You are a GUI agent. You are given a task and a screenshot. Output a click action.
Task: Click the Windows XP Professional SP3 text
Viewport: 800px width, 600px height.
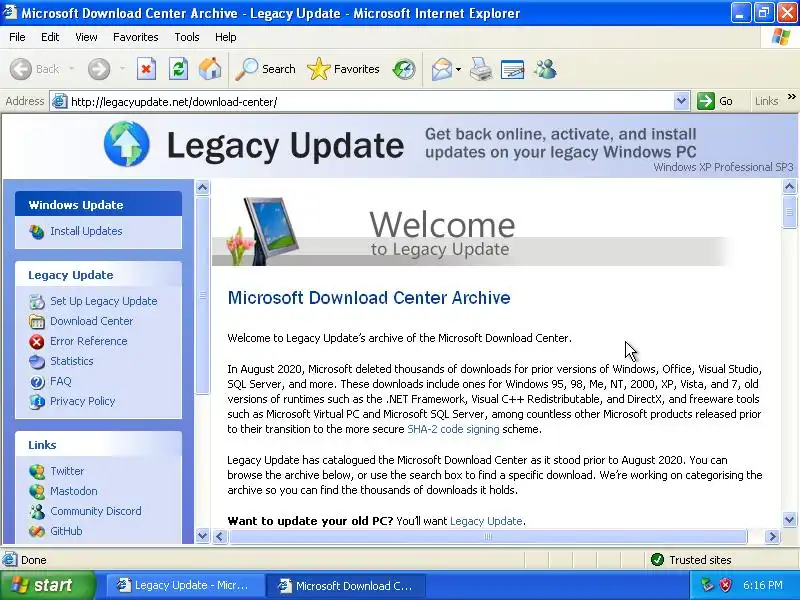click(x=723, y=167)
